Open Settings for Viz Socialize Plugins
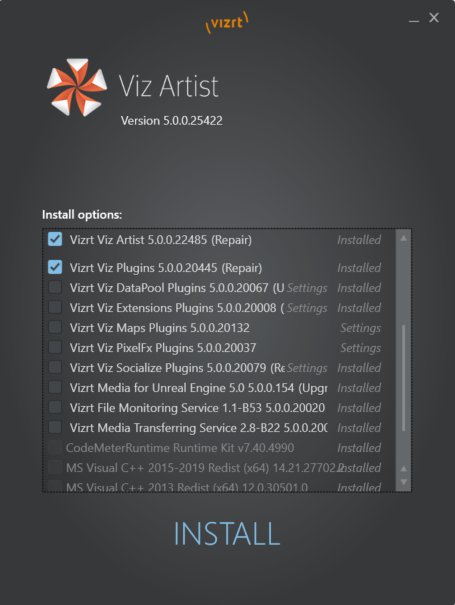 [307, 368]
